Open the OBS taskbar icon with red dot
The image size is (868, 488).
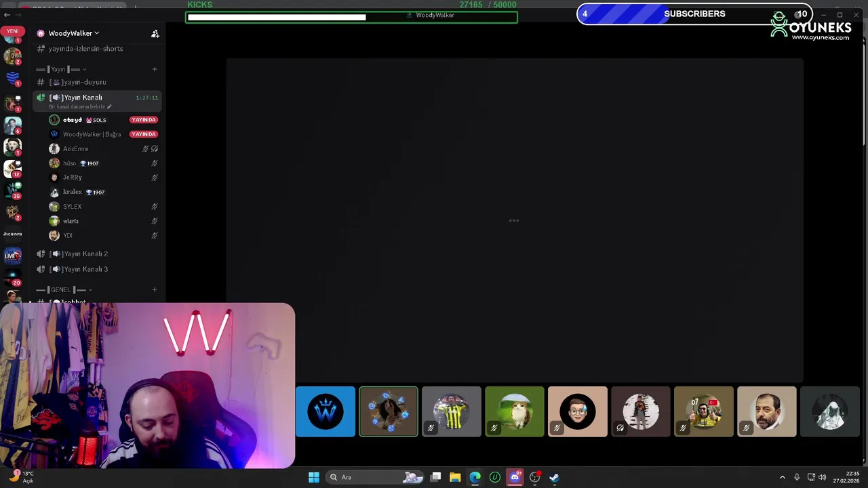[x=535, y=477]
